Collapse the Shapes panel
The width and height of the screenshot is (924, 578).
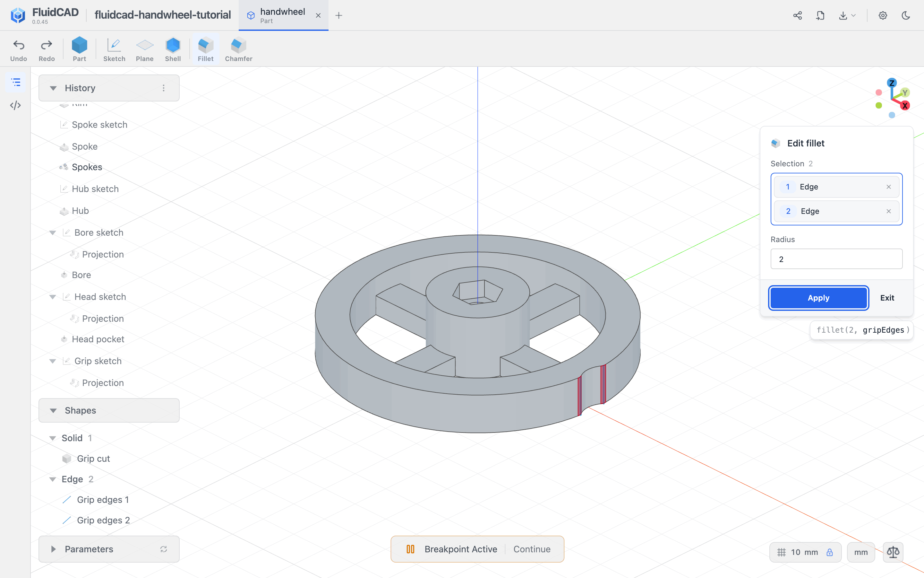tap(53, 410)
